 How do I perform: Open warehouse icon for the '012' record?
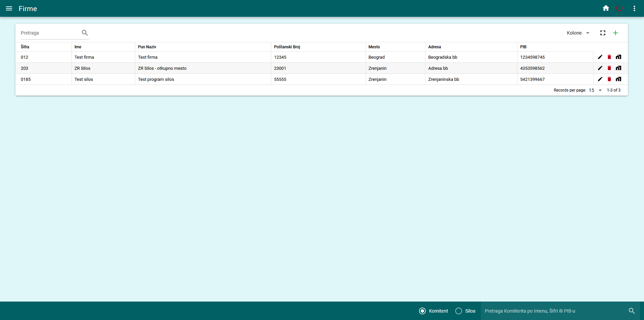[x=619, y=57]
